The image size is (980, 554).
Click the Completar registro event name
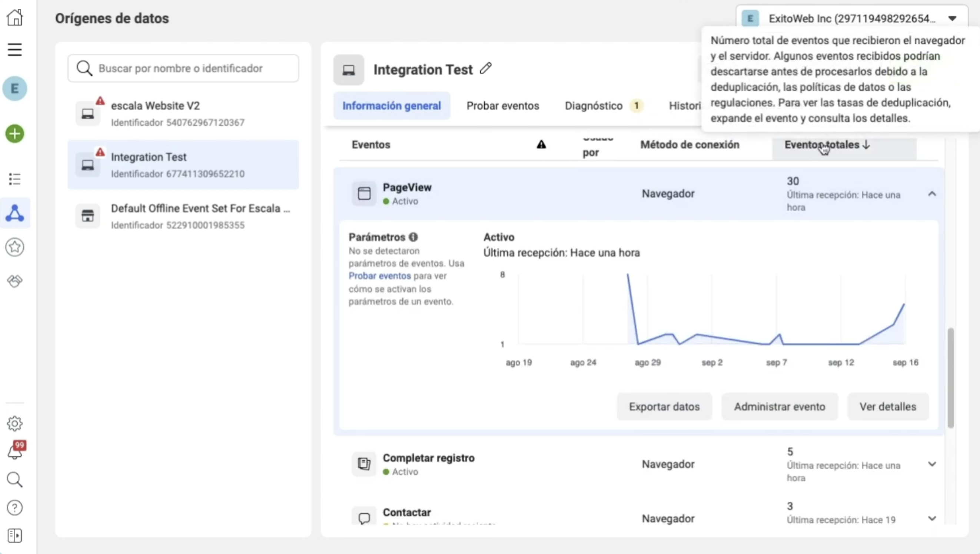(429, 458)
